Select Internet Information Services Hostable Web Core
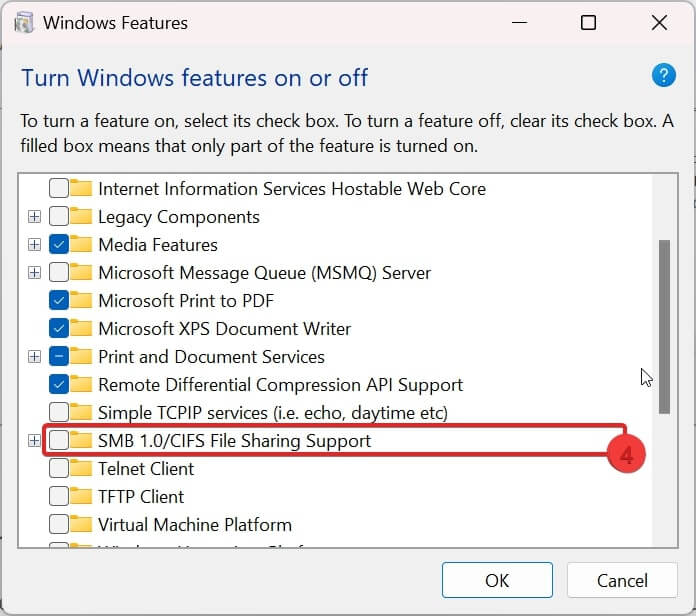Viewport: 696px width, 616px height. [x=291, y=189]
